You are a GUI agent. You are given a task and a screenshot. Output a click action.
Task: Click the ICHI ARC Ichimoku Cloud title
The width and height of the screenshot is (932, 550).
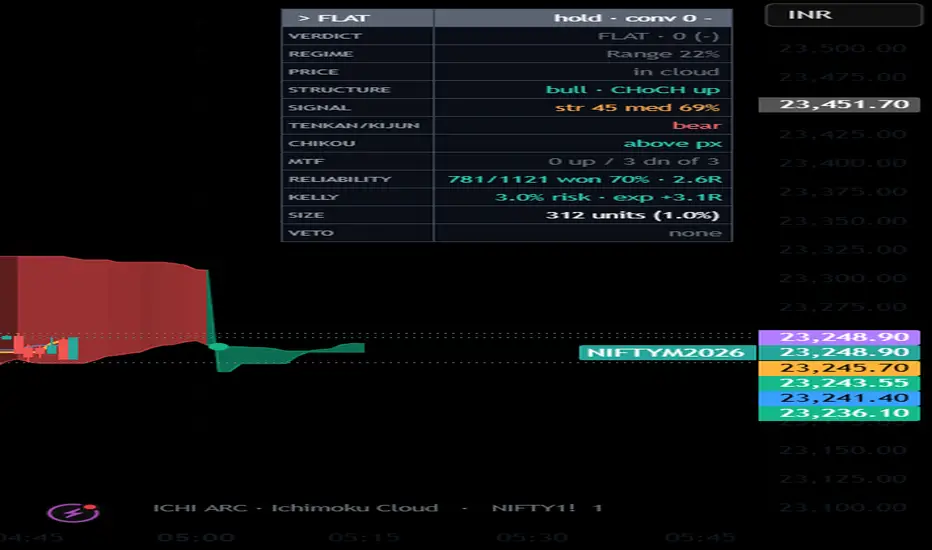pos(295,508)
